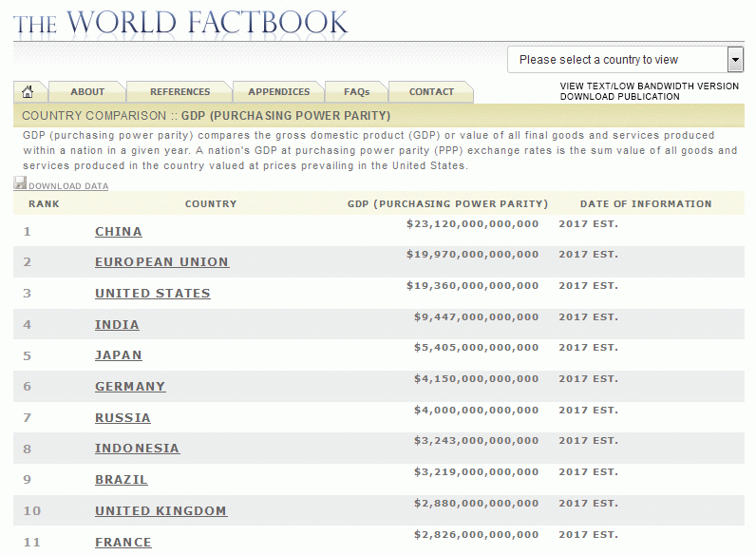Viewport: 756px width, 555px height.
Task: Open the Indonesia country link
Action: [137, 449]
